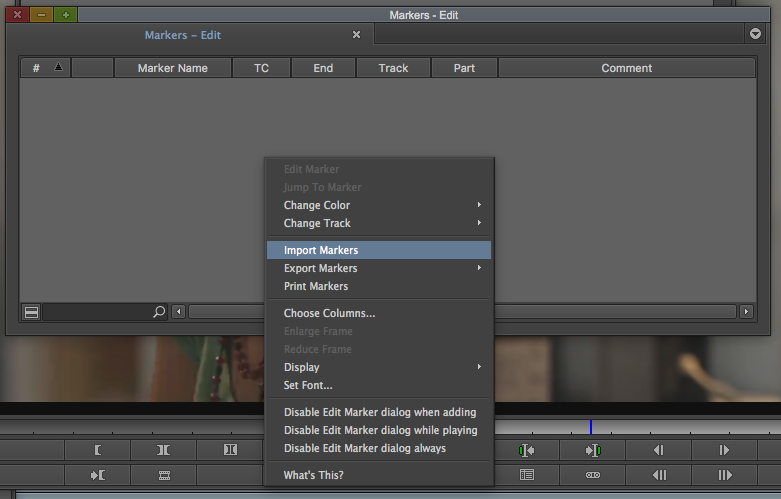
Task: Click the green Go to Out icon
Action: 593,450
